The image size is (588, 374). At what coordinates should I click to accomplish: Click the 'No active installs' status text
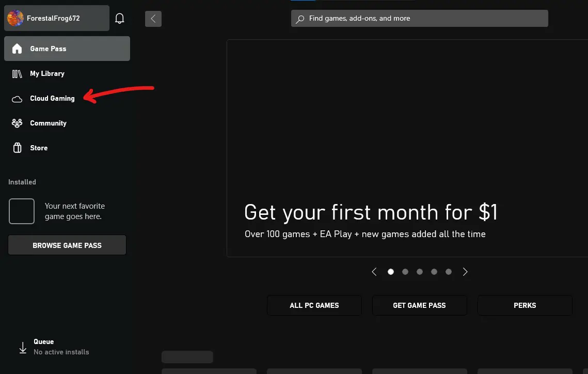pos(61,352)
